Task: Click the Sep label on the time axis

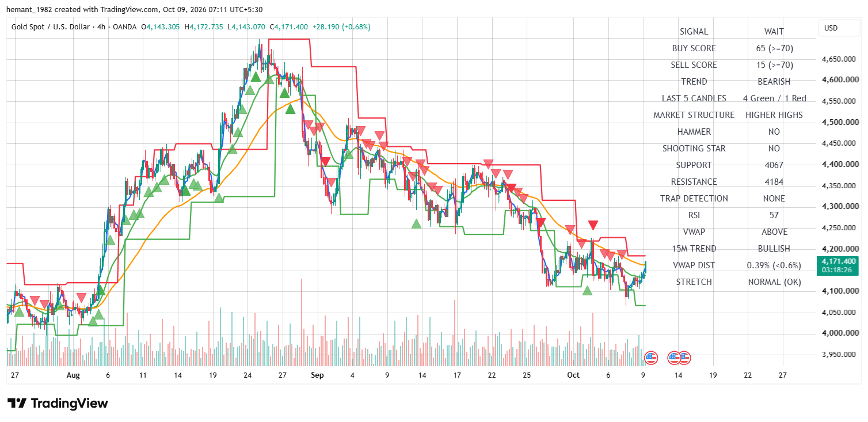Action: pyautogui.click(x=317, y=375)
